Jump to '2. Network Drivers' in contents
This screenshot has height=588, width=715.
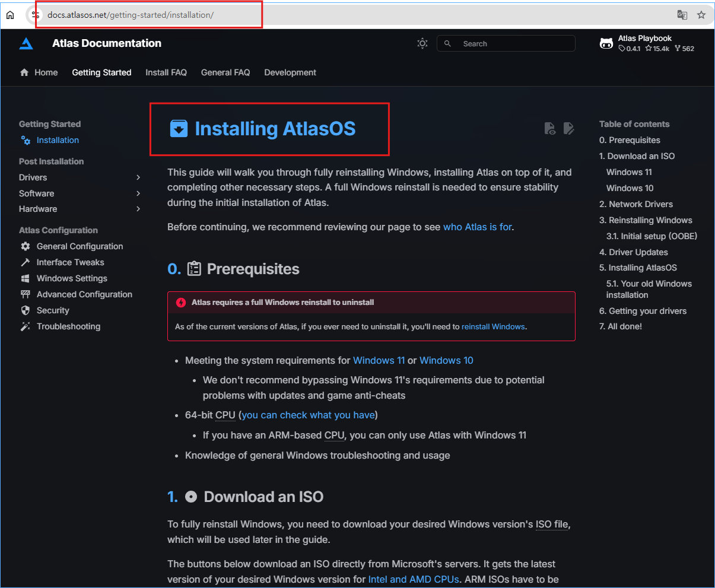pos(636,204)
